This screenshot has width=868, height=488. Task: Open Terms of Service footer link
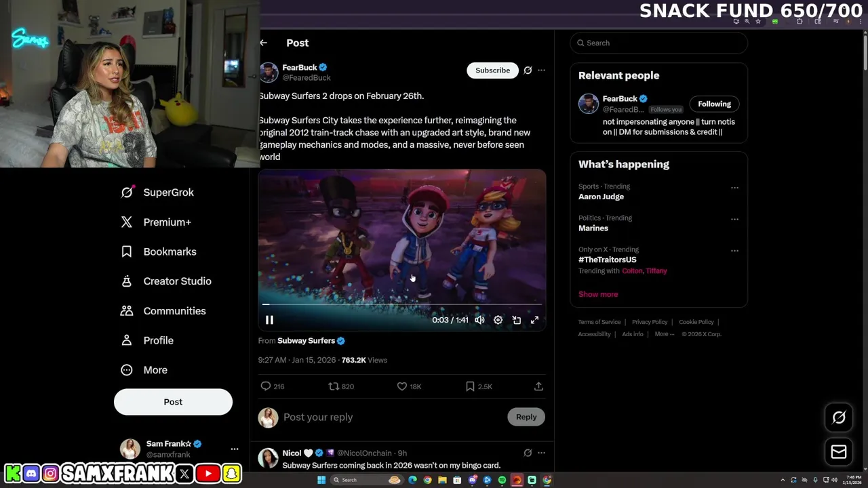click(x=599, y=322)
